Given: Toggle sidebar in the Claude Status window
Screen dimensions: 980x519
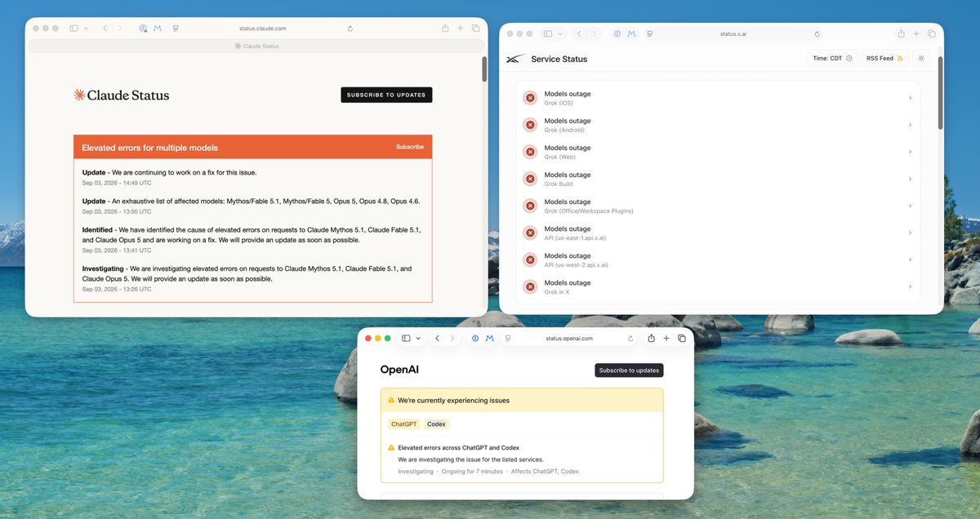Looking at the screenshot, I should tap(73, 28).
